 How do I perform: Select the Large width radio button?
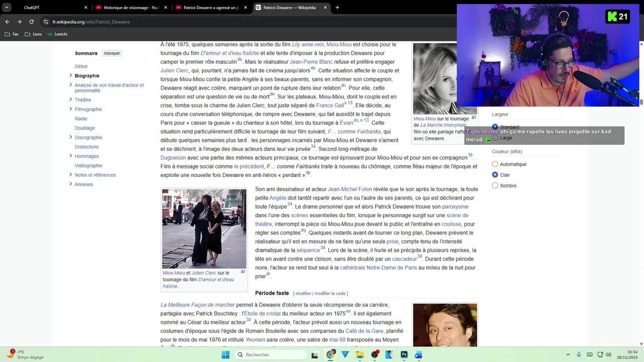[x=495, y=138]
